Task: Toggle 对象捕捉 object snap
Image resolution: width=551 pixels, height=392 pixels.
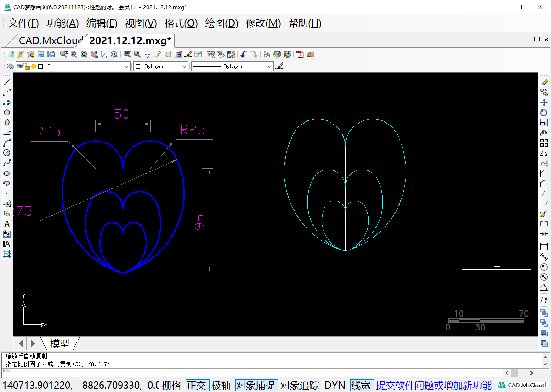Action: 256,385
